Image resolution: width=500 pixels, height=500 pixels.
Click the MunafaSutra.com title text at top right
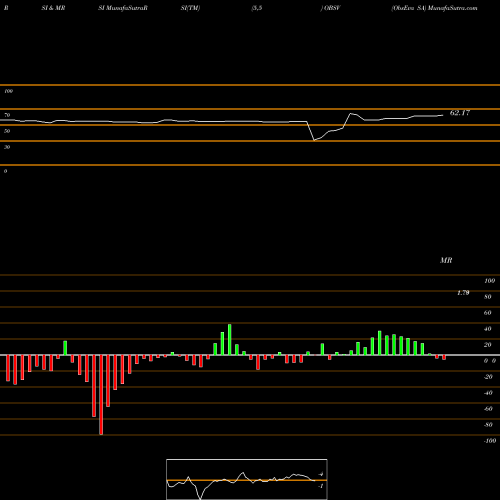click(x=452, y=8)
